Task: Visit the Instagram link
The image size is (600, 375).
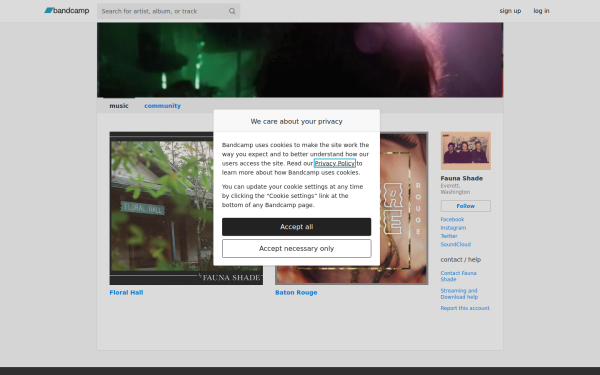Action: (453, 228)
